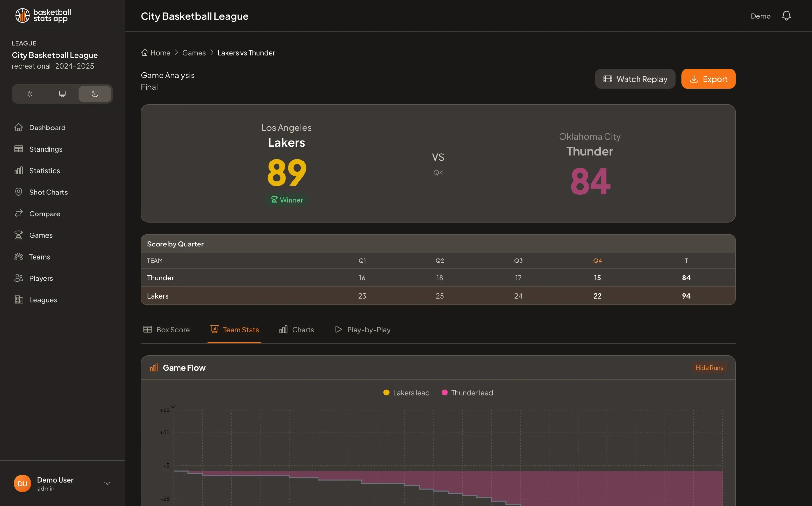
Task: Open the Demo menu in header
Action: point(760,16)
